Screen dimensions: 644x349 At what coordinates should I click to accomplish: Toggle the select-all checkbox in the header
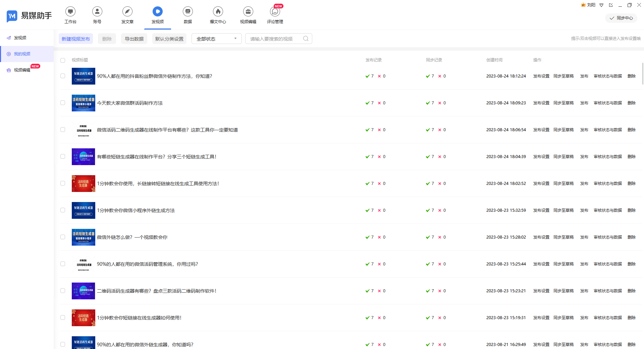click(63, 60)
